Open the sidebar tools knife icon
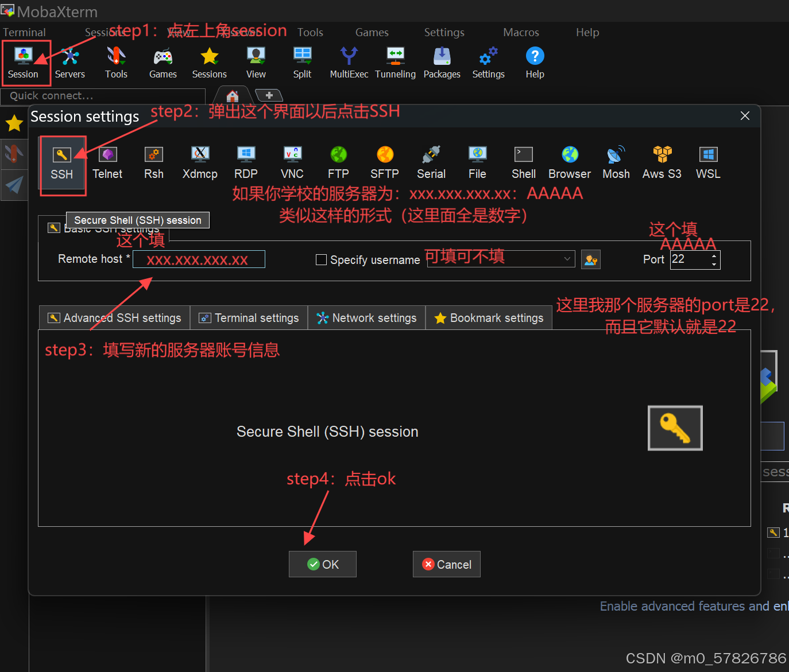Image resolution: width=789 pixels, height=672 pixels. click(14, 153)
